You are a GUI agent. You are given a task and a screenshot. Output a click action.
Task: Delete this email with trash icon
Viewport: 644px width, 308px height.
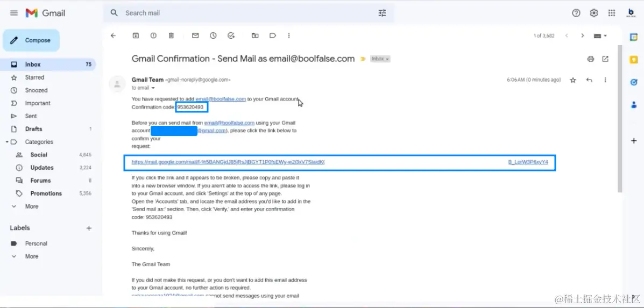click(171, 35)
